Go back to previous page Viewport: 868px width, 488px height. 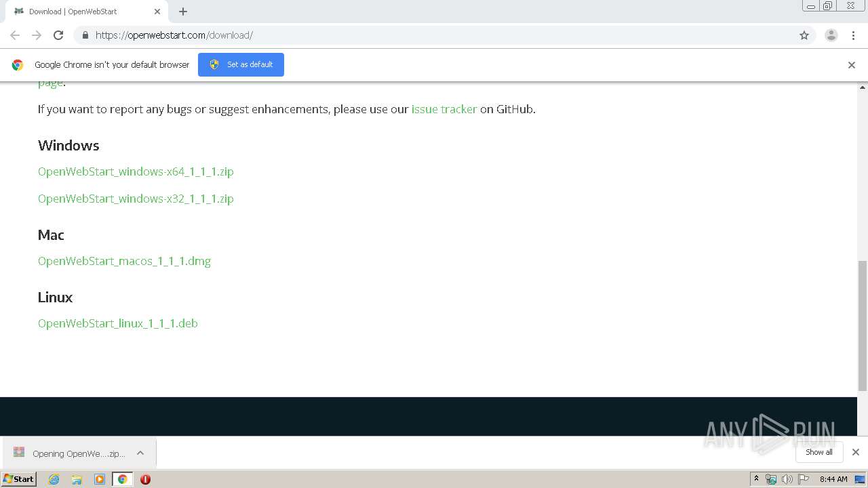click(x=15, y=35)
